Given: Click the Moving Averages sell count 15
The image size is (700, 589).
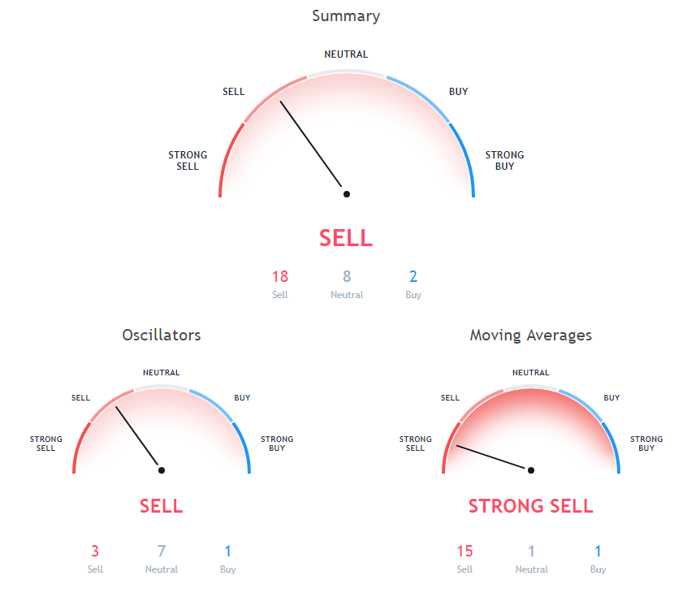Looking at the screenshot, I should (x=465, y=551).
